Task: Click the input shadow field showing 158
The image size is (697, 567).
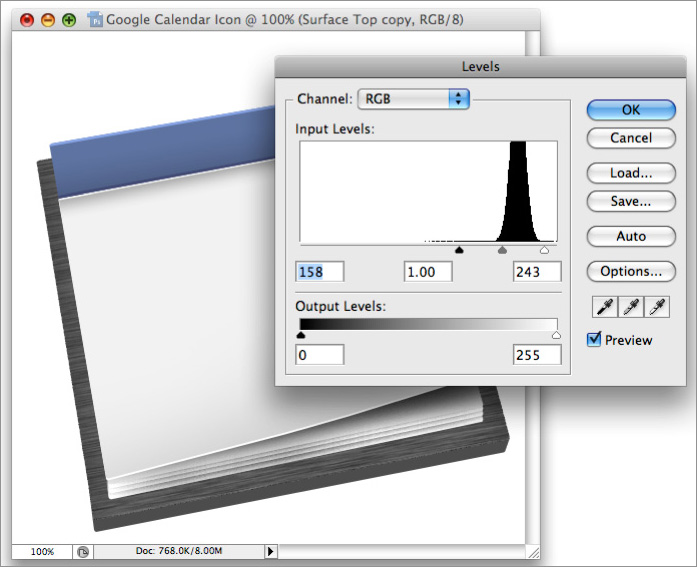Action: coord(320,272)
